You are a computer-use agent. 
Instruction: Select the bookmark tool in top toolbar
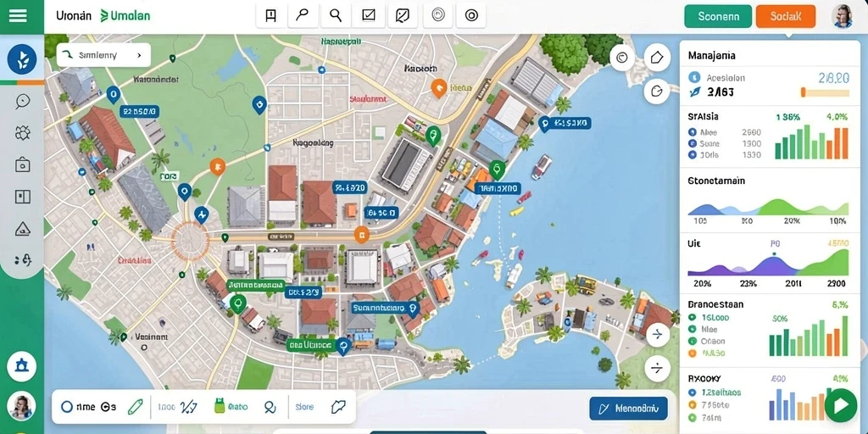[270, 15]
